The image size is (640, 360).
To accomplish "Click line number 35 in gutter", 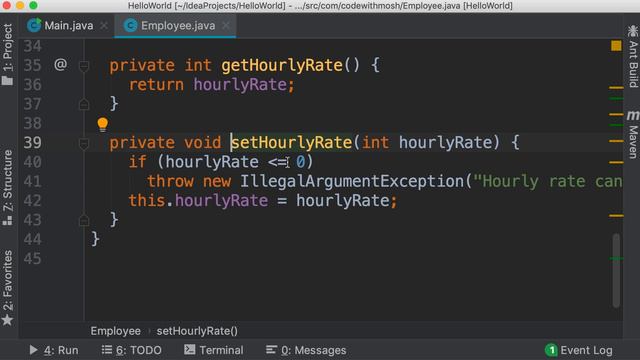I will click(32, 65).
